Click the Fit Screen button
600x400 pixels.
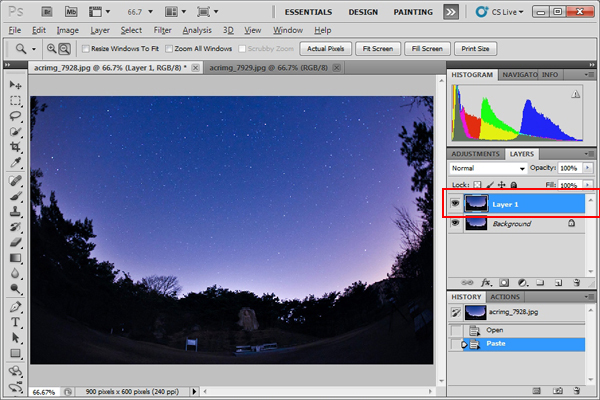point(378,49)
